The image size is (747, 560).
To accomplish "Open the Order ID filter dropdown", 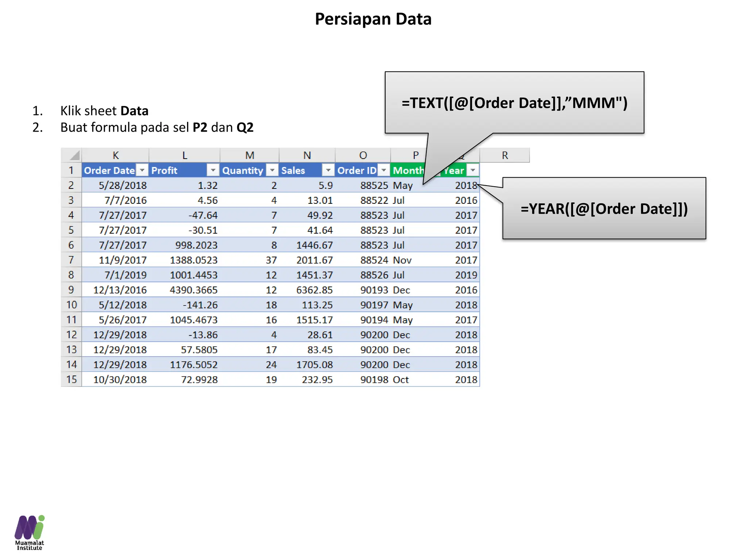I will click(x=384, y=170).
